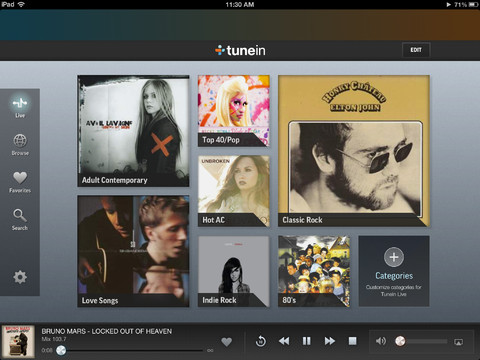Add categories with the plus icon
The height and width of the screenshot is (360, 480).
394,257
